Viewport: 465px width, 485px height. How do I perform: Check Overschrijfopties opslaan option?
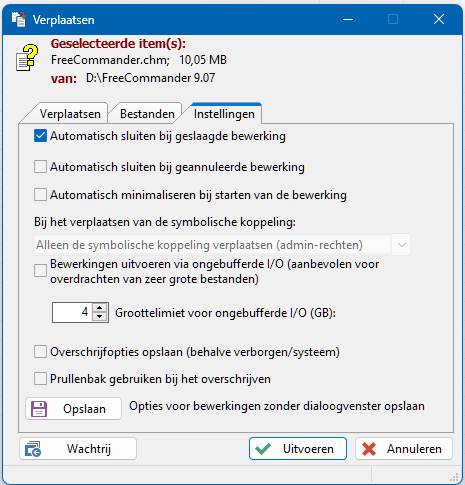tap(40, 352)
